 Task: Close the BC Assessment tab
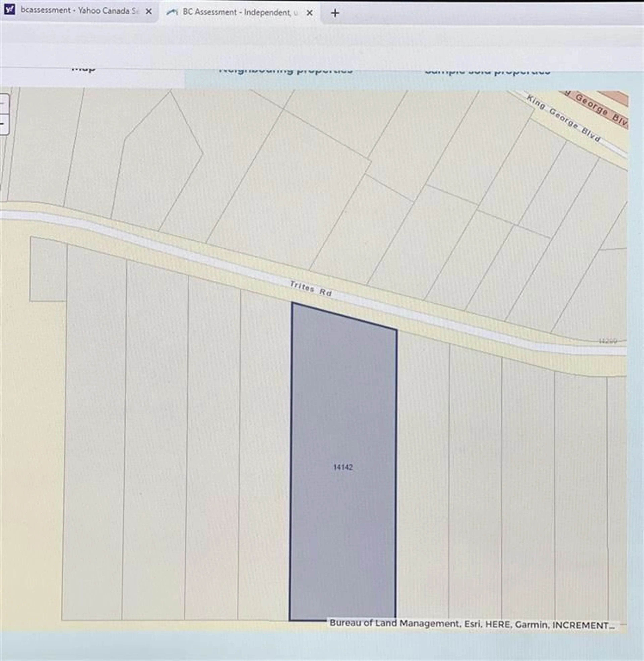coord(309,13)
